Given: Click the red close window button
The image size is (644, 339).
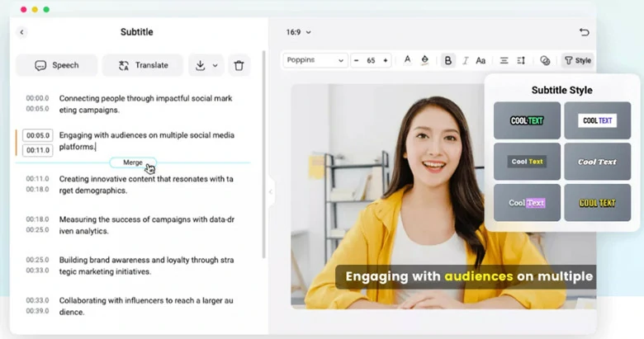Looking at the screenshot, I should click(24, 9).
